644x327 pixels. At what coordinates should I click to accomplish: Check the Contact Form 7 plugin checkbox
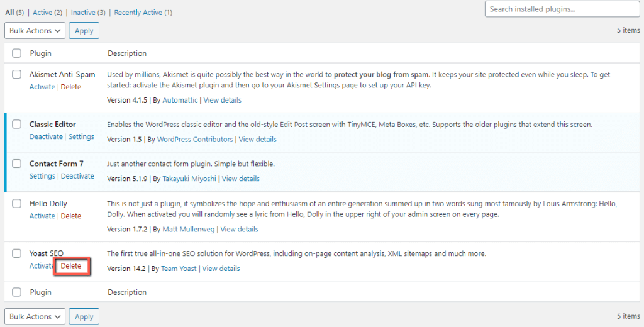pos(16,163)
